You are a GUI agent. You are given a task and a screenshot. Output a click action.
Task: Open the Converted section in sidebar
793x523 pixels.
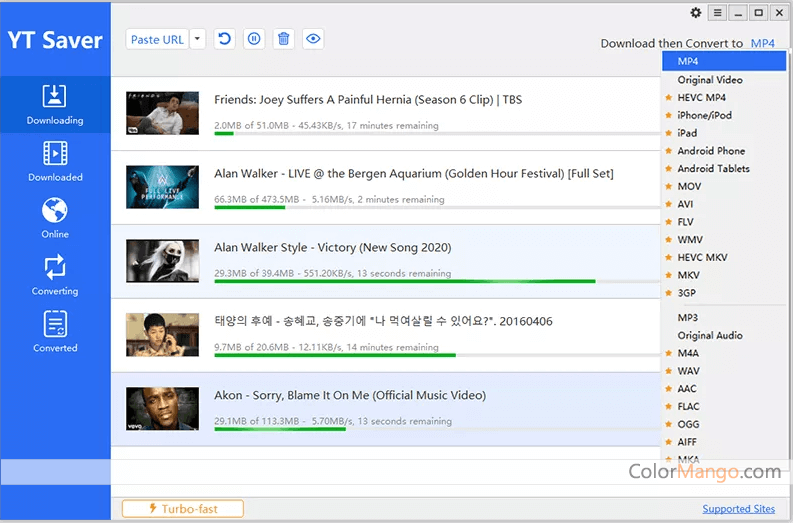55,332
